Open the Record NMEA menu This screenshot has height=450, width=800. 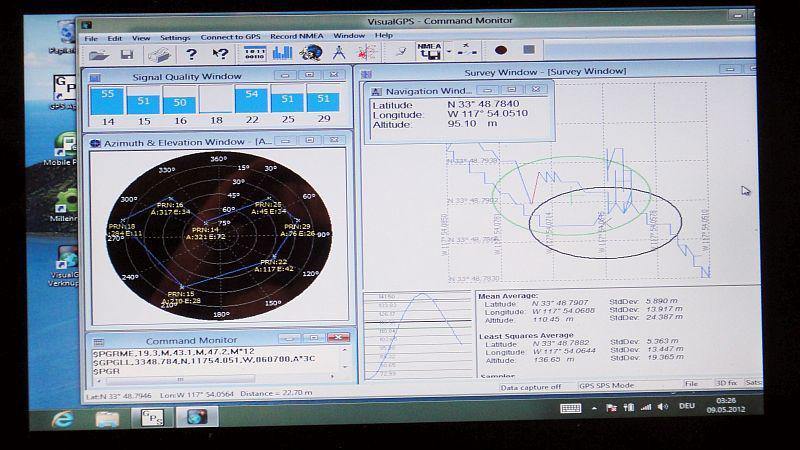pos(297,36)
